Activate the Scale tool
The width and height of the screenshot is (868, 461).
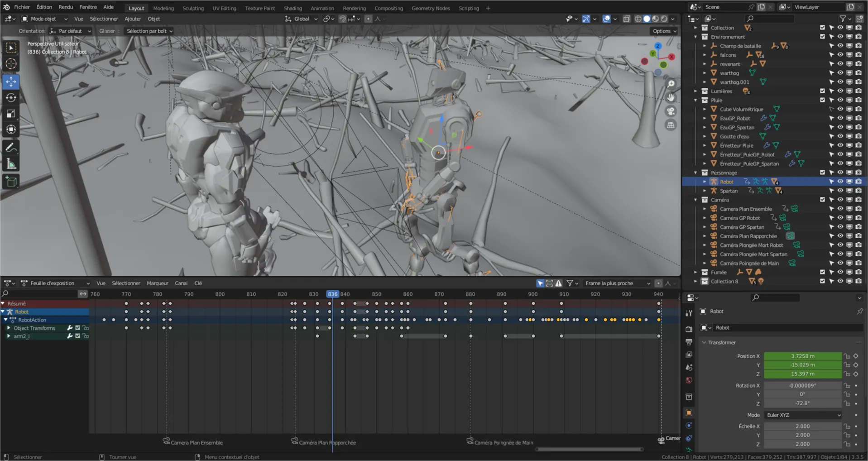pos(11,114)
